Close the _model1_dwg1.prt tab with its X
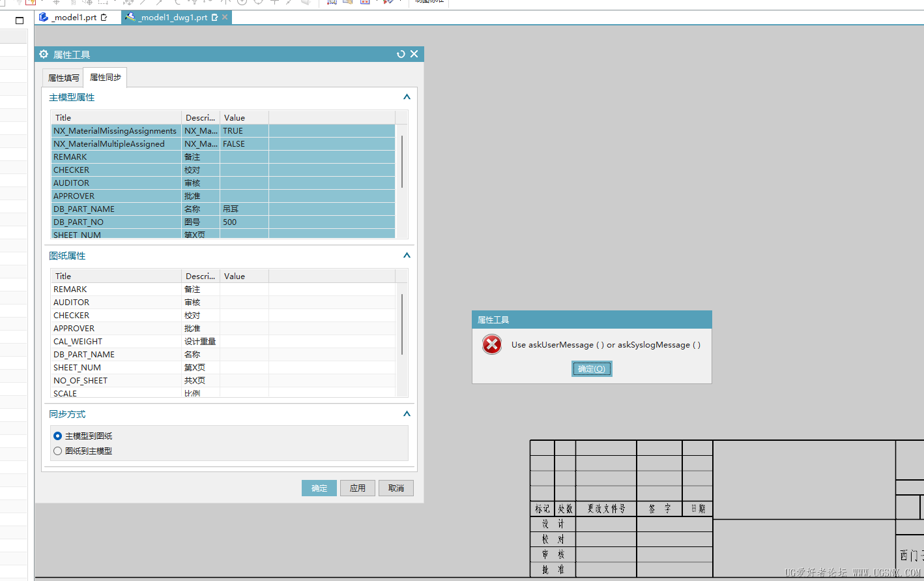This screenshot has width=924, height=581. click(x=225, y=17)
